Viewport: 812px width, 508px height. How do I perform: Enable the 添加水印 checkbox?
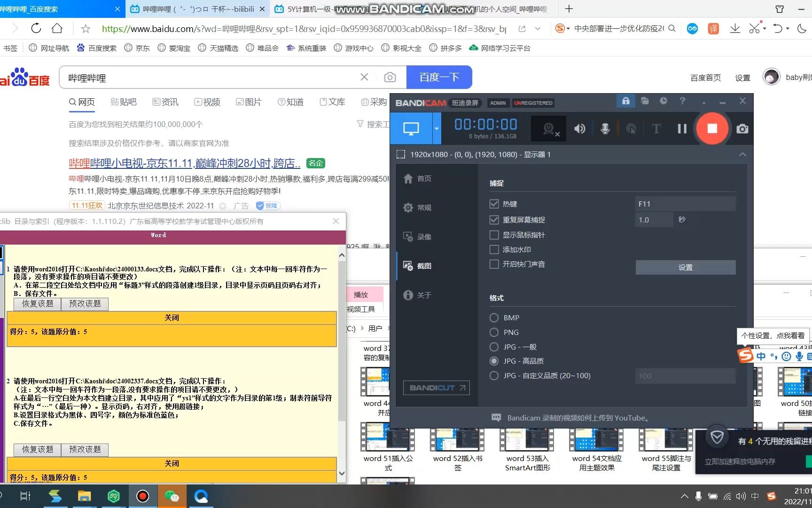494,249
